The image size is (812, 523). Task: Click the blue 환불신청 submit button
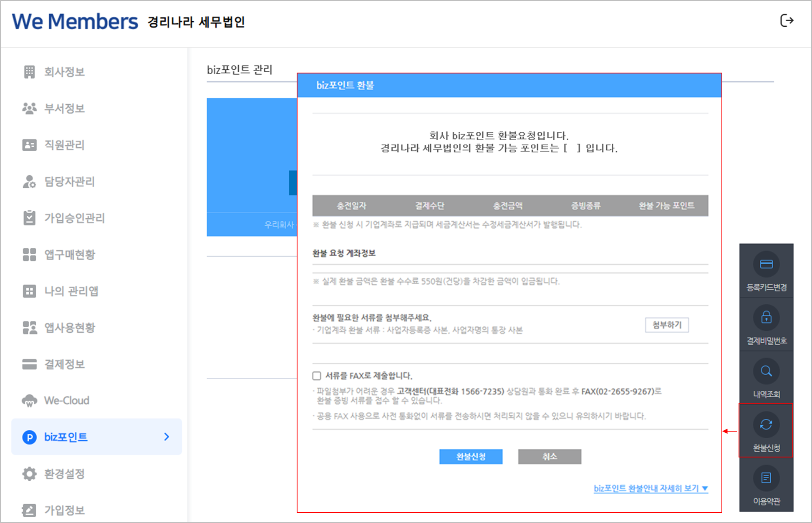(471, 457)
